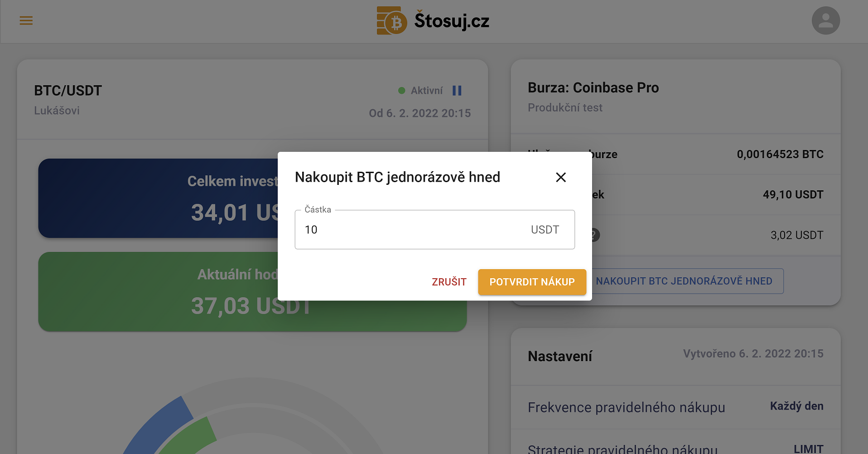This screenshot has height=454, width=868.
Task: Click the LIMIT strategy value
Action: tap(808, 449)
